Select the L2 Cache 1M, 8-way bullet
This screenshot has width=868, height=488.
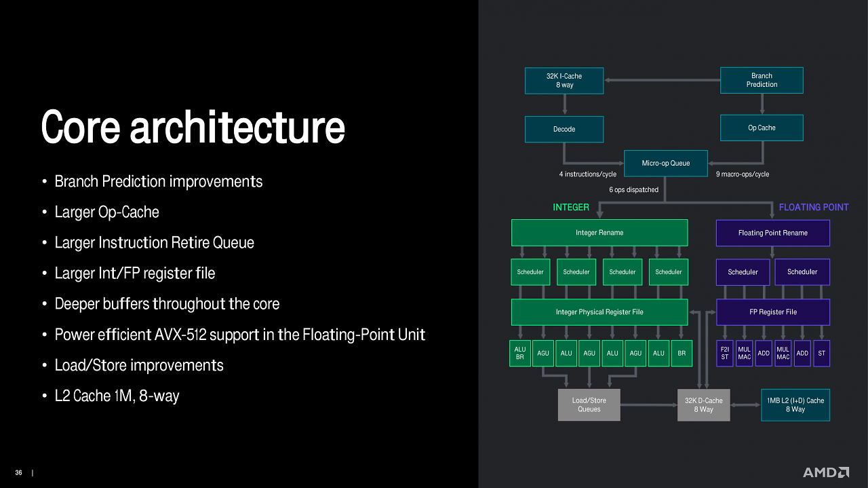click(x=117, y=396)
